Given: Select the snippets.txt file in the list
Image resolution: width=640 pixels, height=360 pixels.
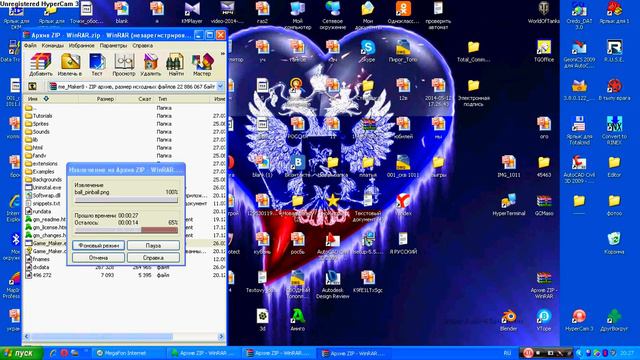Looking at the screenshot, I should click(43, 203).
